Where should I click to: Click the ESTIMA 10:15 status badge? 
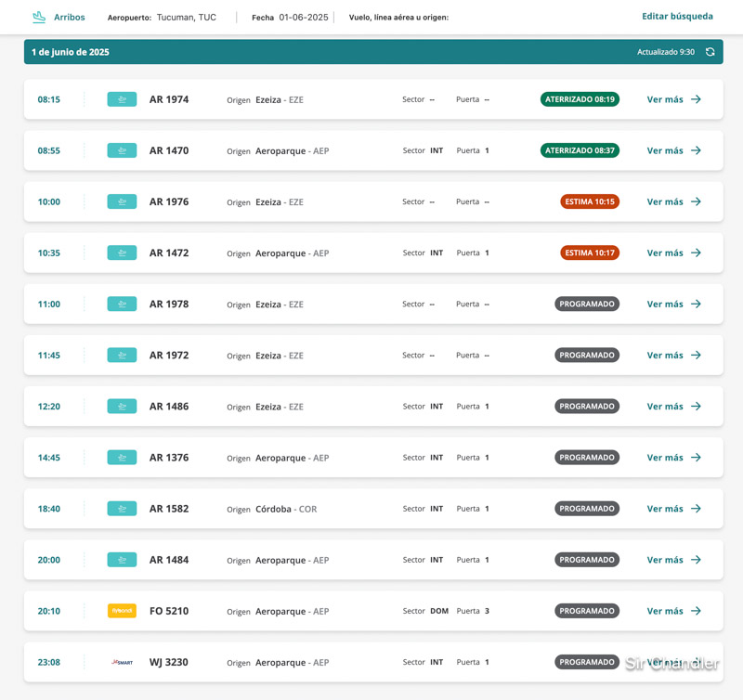coord(590,201)
